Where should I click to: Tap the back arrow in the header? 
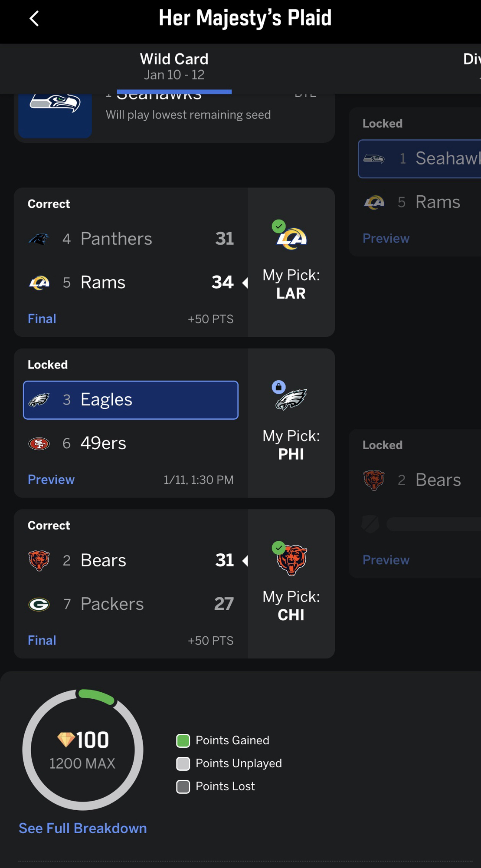34,19
